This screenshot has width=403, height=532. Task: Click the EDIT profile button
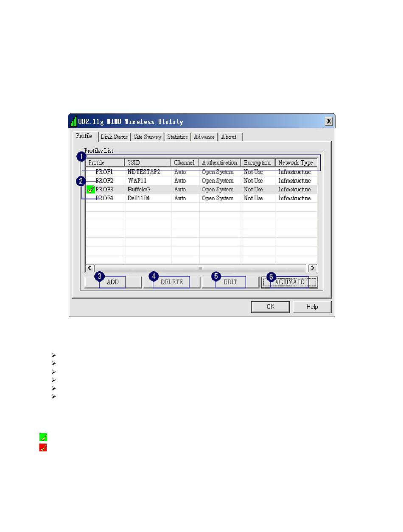point(230,282)
